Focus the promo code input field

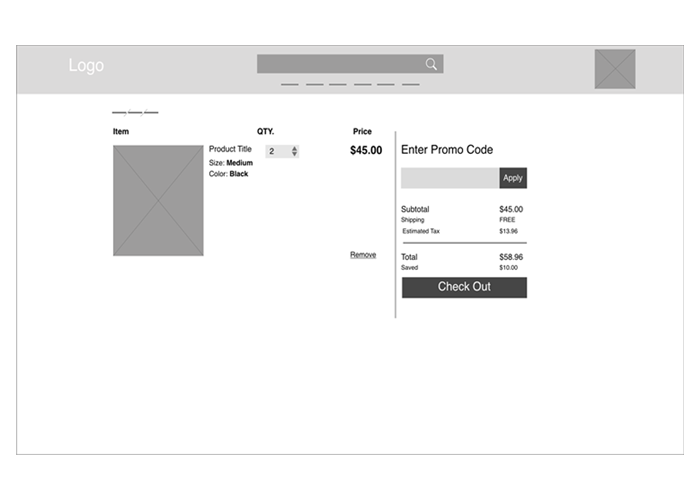click(449, 178)
